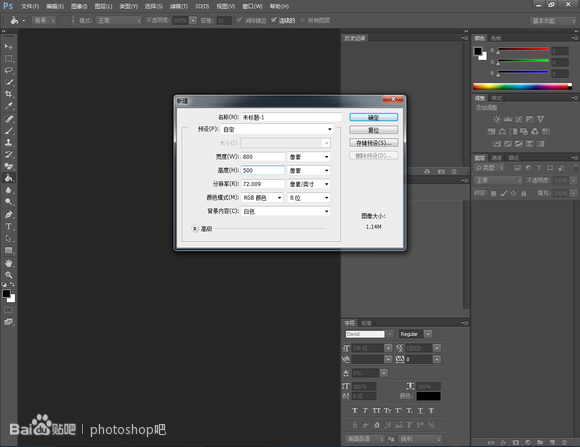Add Brightness/Contrast adjustment icon
Viewport: 580px width, 447px height.
[x=496, y=119]
